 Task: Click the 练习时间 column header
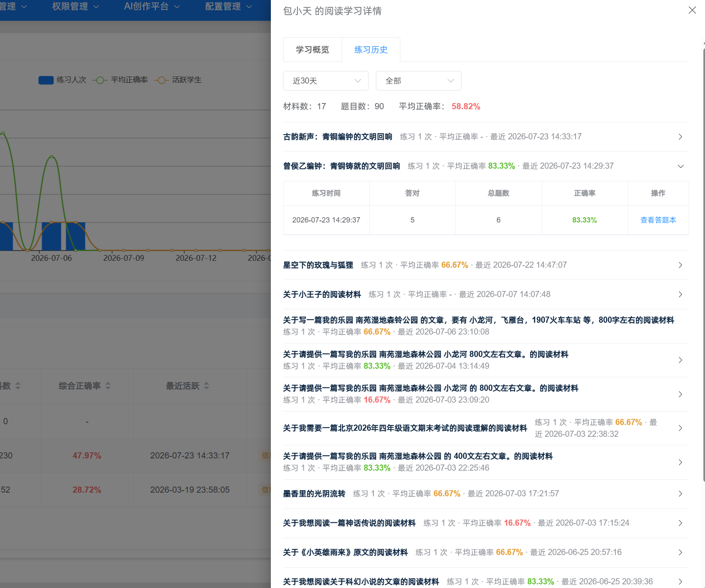click(x=326, y=193)
